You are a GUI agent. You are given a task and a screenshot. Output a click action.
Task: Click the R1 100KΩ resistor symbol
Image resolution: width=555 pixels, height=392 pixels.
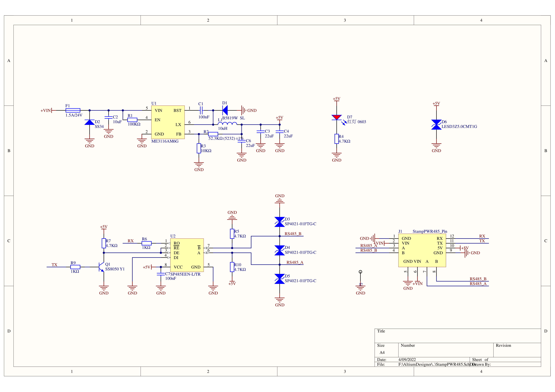point(132,120)
